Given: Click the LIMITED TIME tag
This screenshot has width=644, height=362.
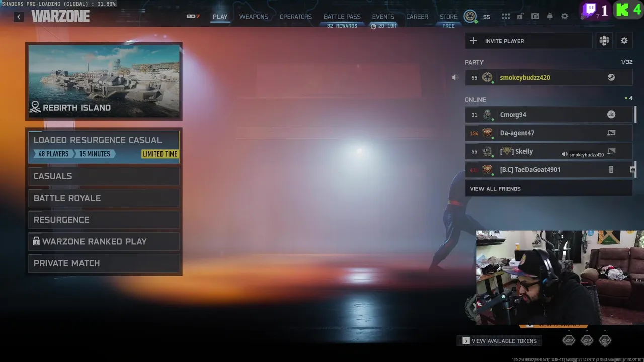Looking at the screenshot, I should (x=160, y=154).
